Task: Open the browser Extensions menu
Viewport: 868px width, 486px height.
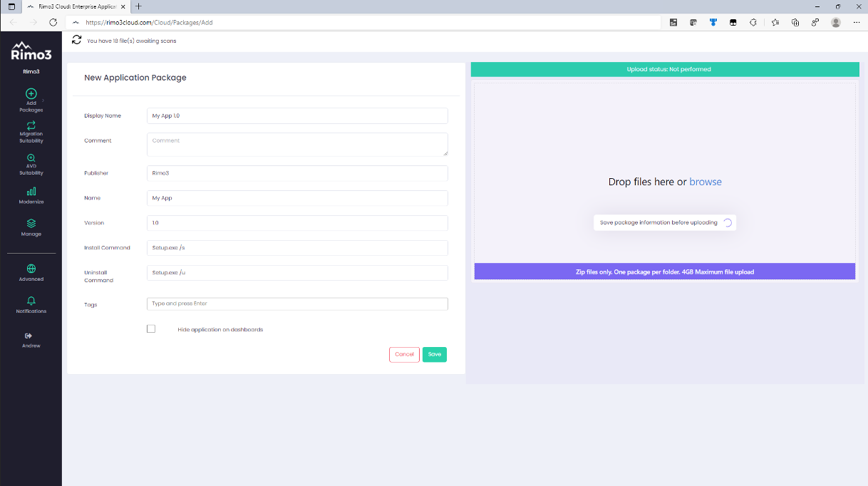Action: tap(753, 22)
